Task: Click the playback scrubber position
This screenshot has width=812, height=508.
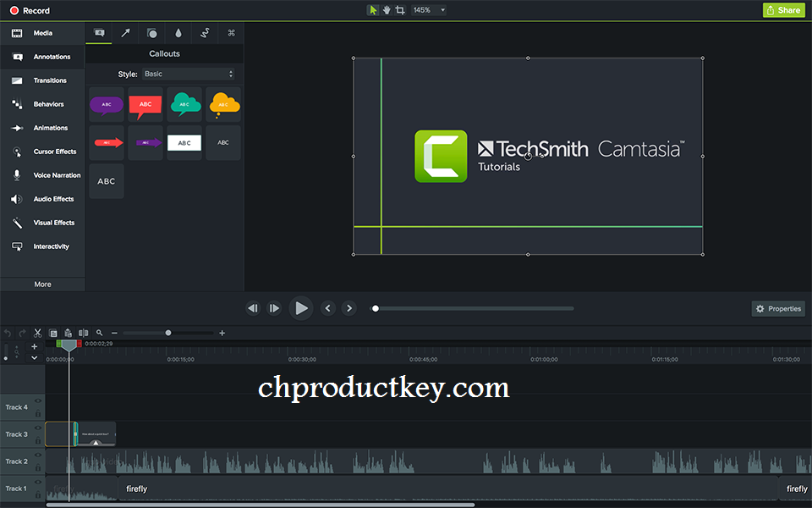Action: [x=376, y=308]
